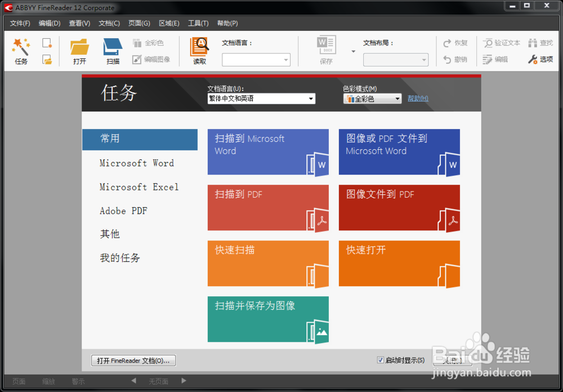Click the open document icon below new
This screenshot has height=392, width=563.
click(47, 59)
